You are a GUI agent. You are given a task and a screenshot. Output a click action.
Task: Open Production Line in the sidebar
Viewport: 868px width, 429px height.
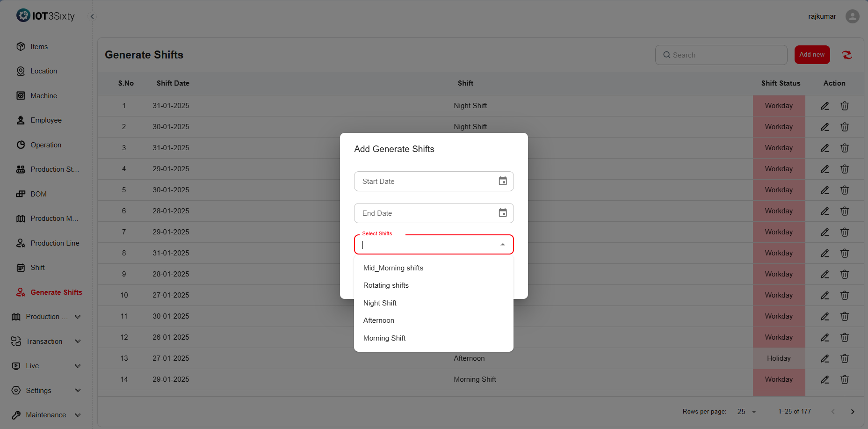(55, 243)
